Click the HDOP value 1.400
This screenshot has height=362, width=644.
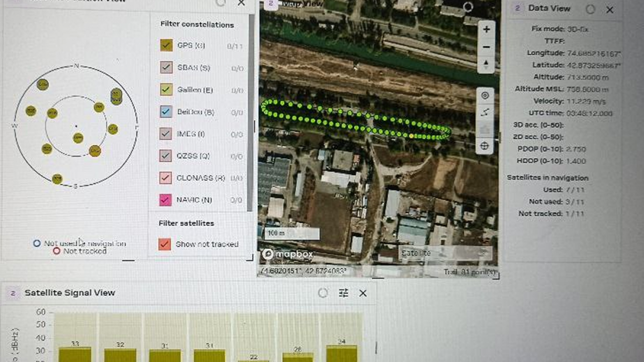coord(576,161)
